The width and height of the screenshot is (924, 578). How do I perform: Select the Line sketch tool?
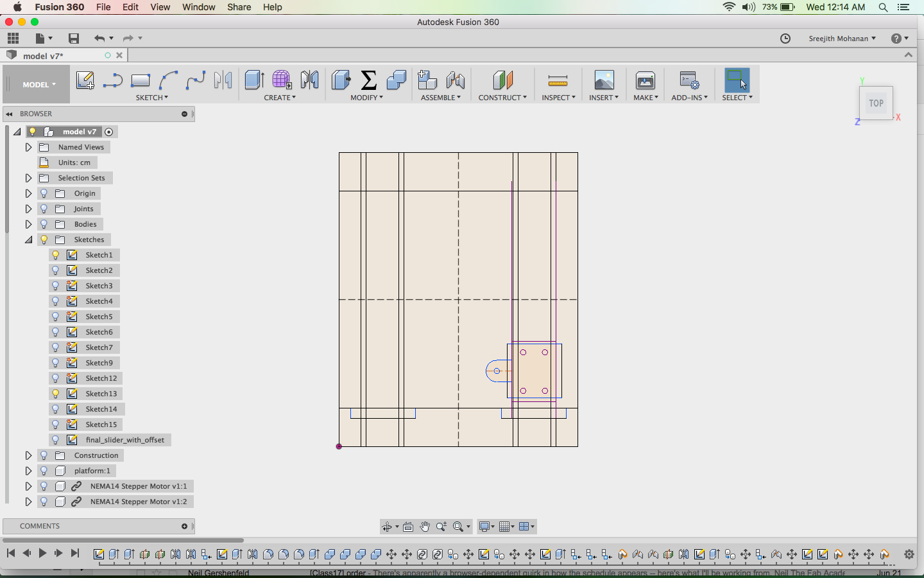(x=113, y=80)
